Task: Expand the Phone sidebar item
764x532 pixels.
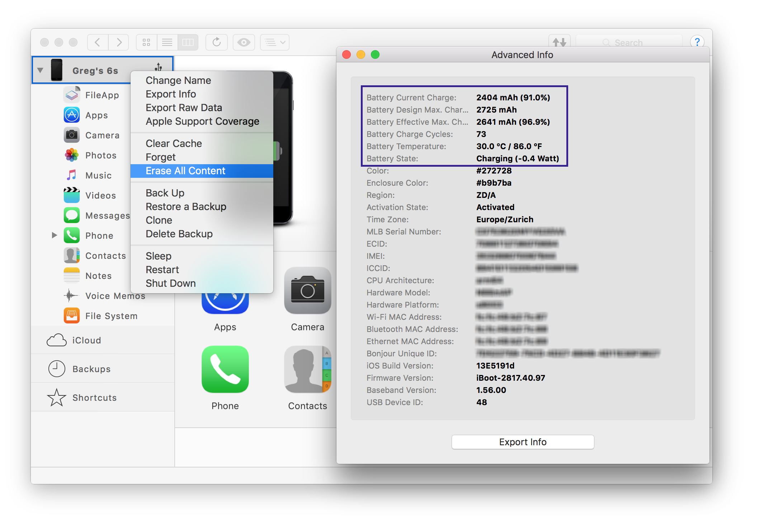Action: pos(55,236)
